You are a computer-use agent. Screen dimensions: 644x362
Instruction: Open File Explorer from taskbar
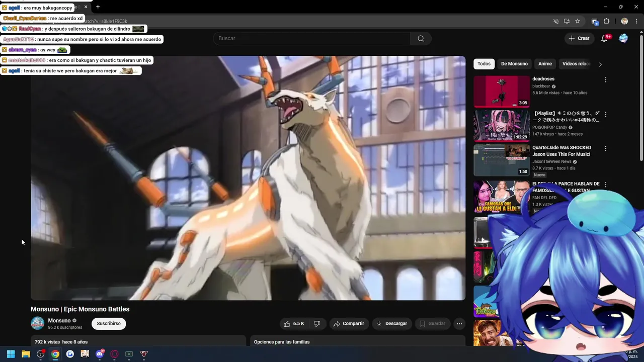pos(26,354)
